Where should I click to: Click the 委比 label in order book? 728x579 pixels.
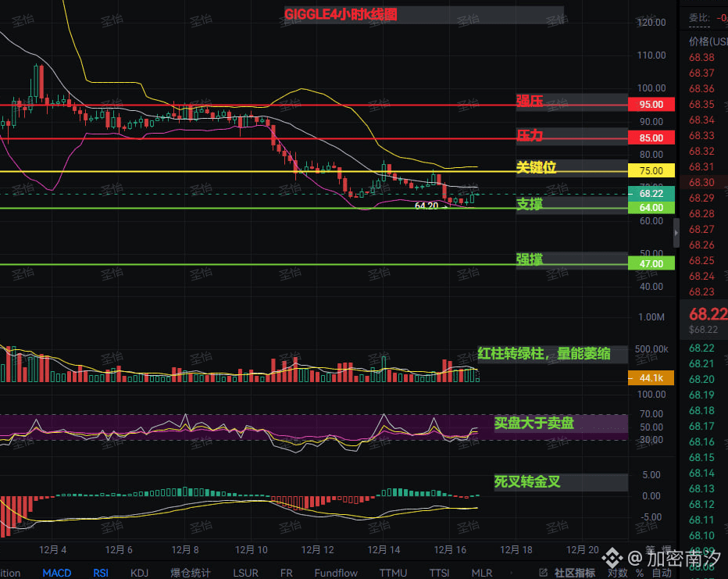[x=698, y=18]
